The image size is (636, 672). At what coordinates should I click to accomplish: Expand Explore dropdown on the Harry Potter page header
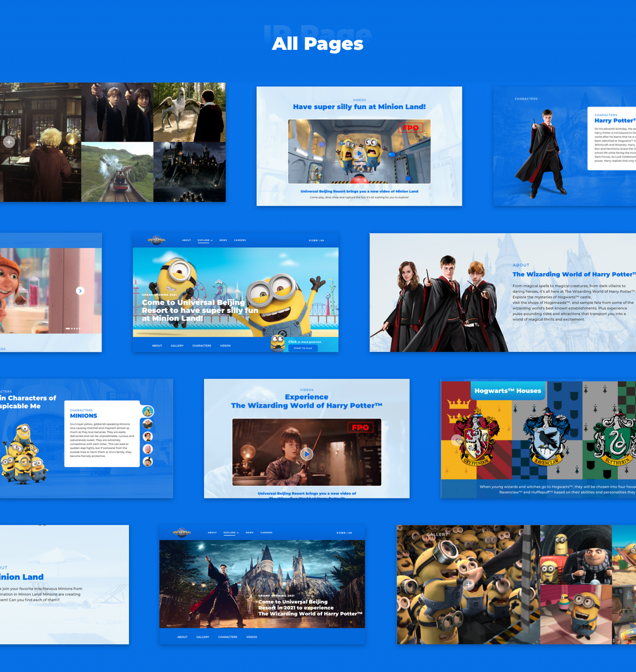(231, 532)
